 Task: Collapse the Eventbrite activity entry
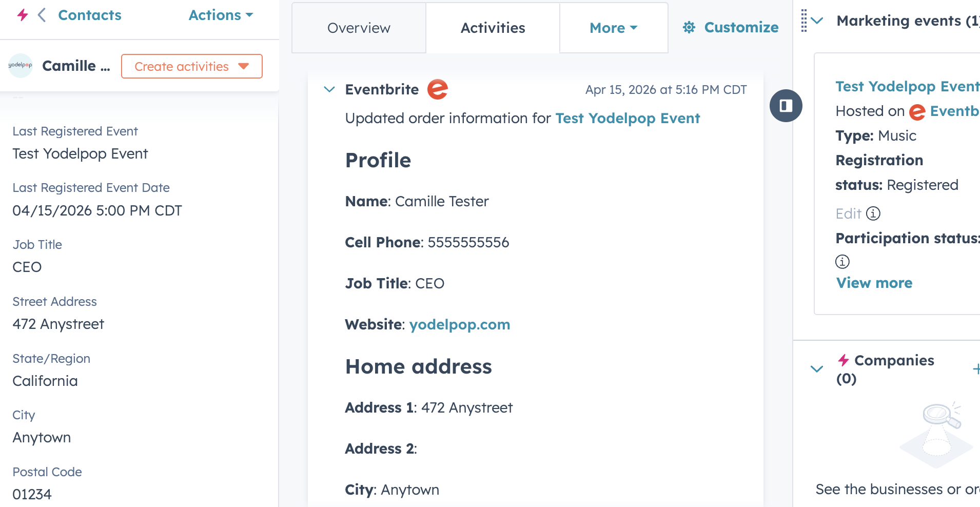point(329,89)
